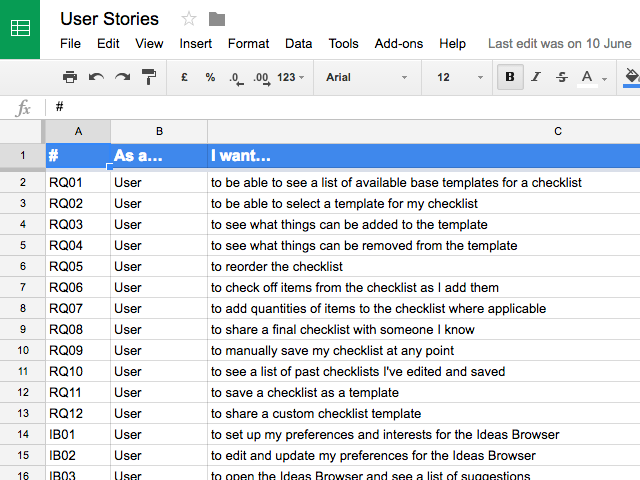Open the Insert menu
This screenshot has width=640, height=480.
click(x=196, y=43)
